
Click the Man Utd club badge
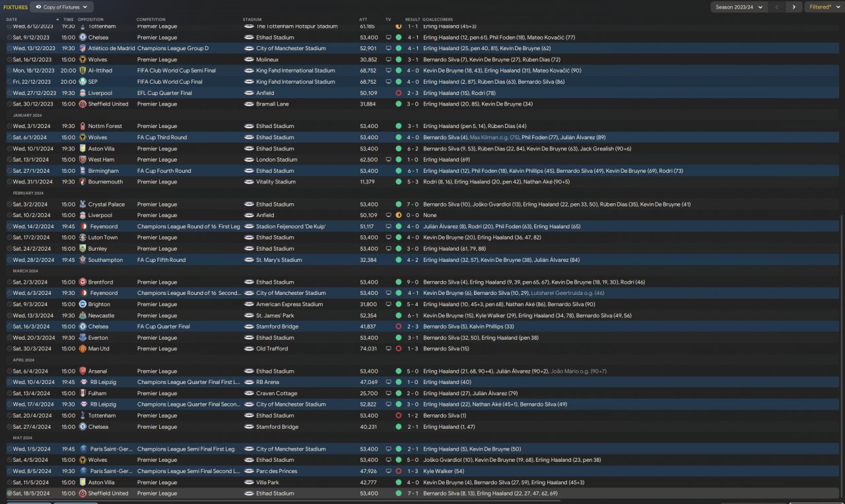83,349
